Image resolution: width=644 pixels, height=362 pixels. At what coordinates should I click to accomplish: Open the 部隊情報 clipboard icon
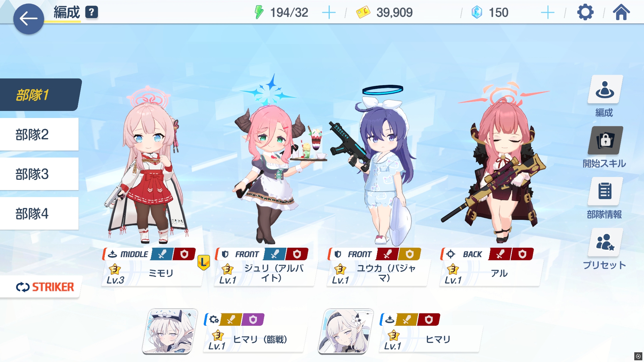[605, 191]
